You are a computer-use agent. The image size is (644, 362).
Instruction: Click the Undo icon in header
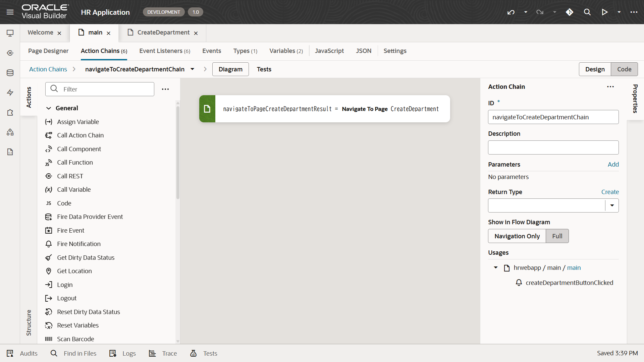pyautogui.click(x=511, y=12)
